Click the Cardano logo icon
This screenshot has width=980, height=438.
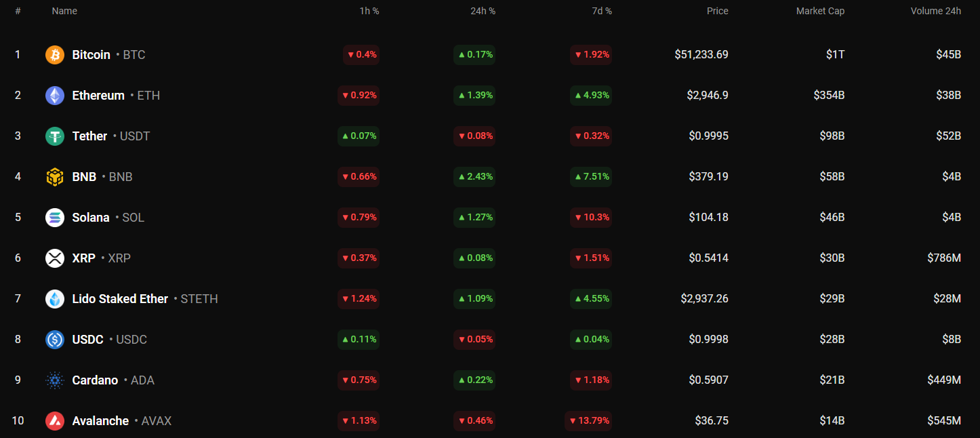click(55, 380)
